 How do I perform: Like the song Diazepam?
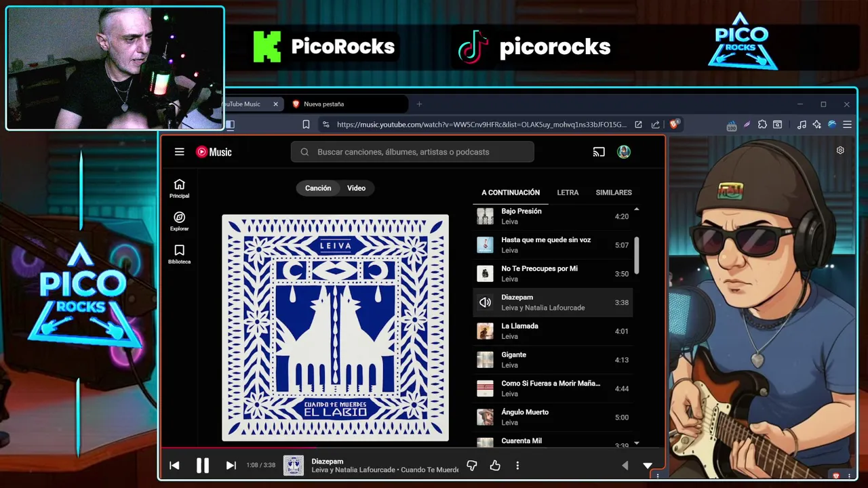[x=495, y=466]
